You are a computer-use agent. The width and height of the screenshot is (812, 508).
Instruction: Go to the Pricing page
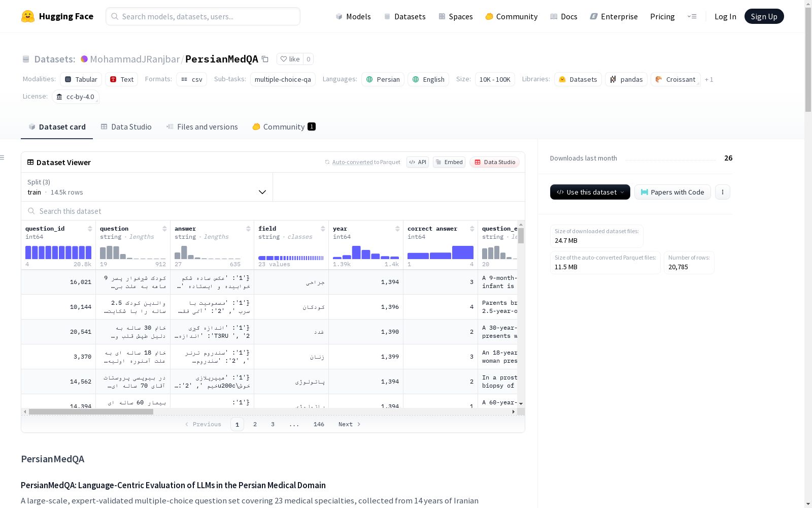tap(662, 16)
